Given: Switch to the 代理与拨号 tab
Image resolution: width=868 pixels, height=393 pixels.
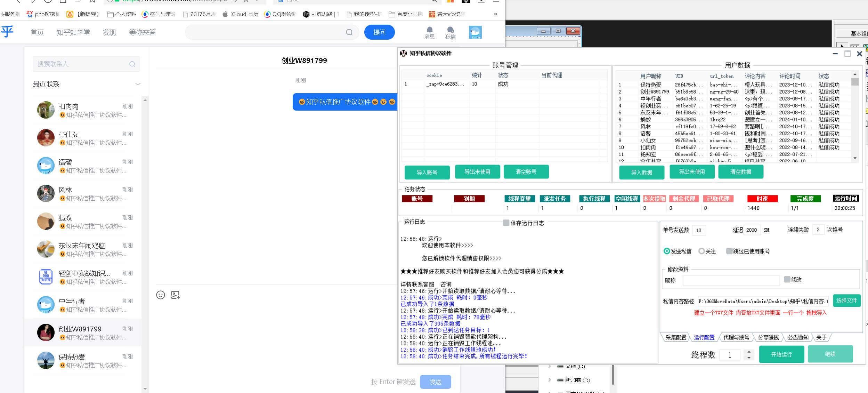Looking at the screenshot, I should pos(736,337).
